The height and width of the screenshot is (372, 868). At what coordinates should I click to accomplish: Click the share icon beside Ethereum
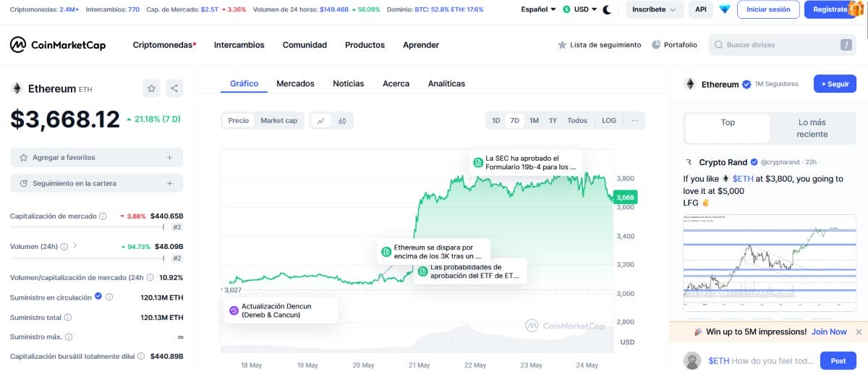(174, 88)
